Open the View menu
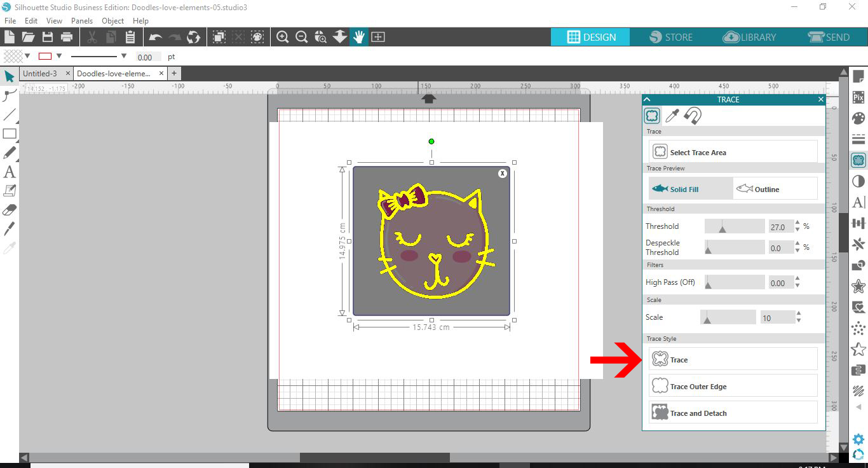868x468 pixels. 54,21
